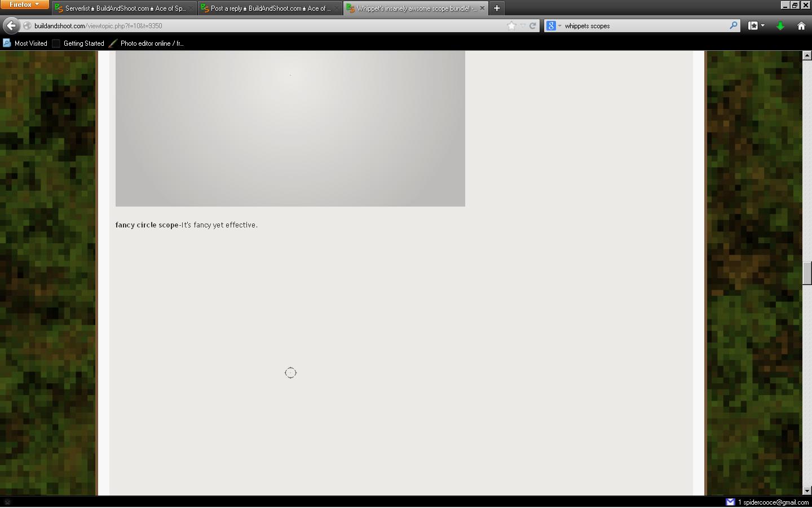Image resolution: width=812 pixels, height=508 pixels.
Task: Reload the current page
Action: 532,25
